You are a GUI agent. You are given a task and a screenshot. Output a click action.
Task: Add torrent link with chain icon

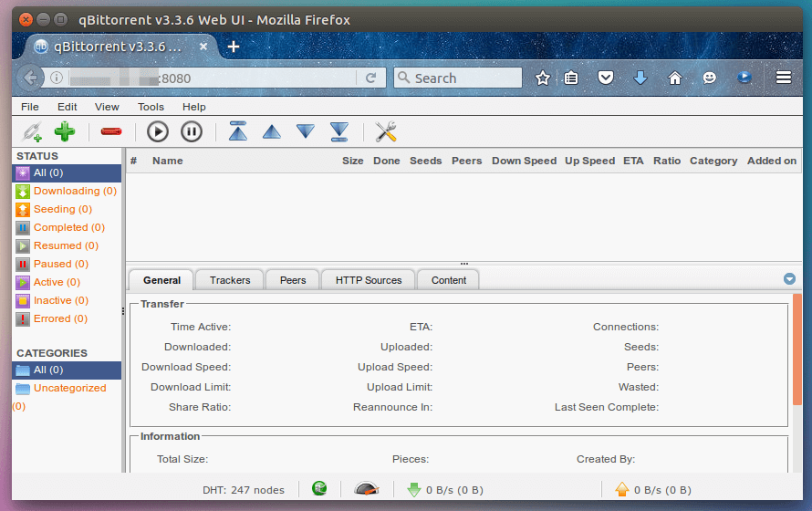tap(32, 131)
